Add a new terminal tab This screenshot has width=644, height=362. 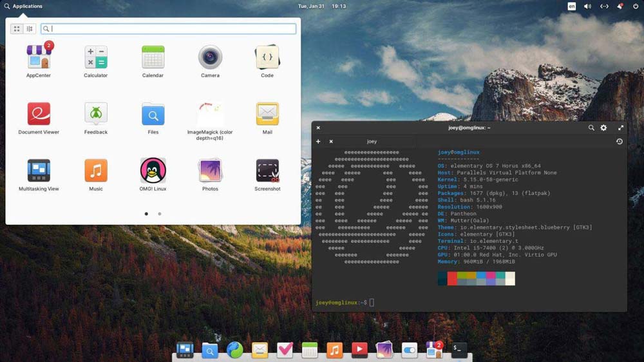click(318, 141)
